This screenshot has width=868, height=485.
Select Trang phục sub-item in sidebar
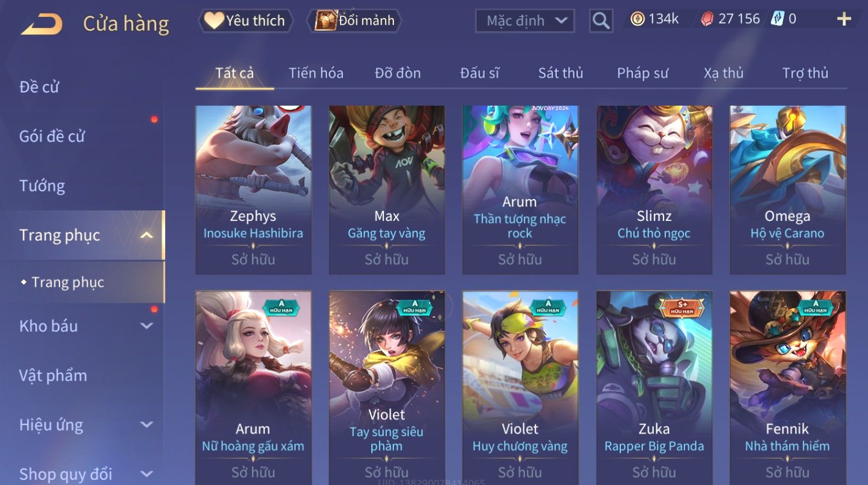[x=68, y=282]
